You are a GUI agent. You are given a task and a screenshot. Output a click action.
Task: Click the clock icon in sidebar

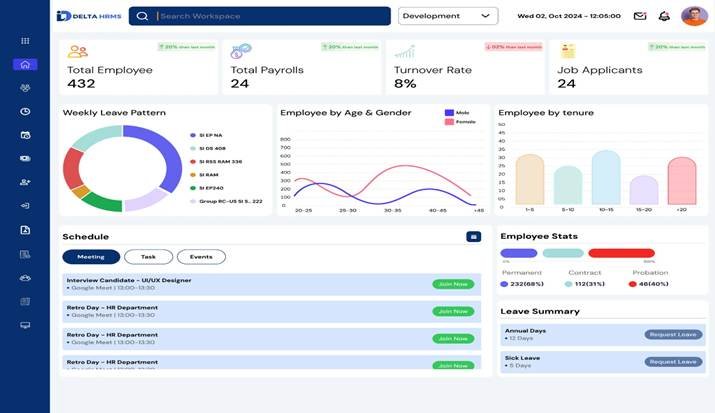point(25,111)
